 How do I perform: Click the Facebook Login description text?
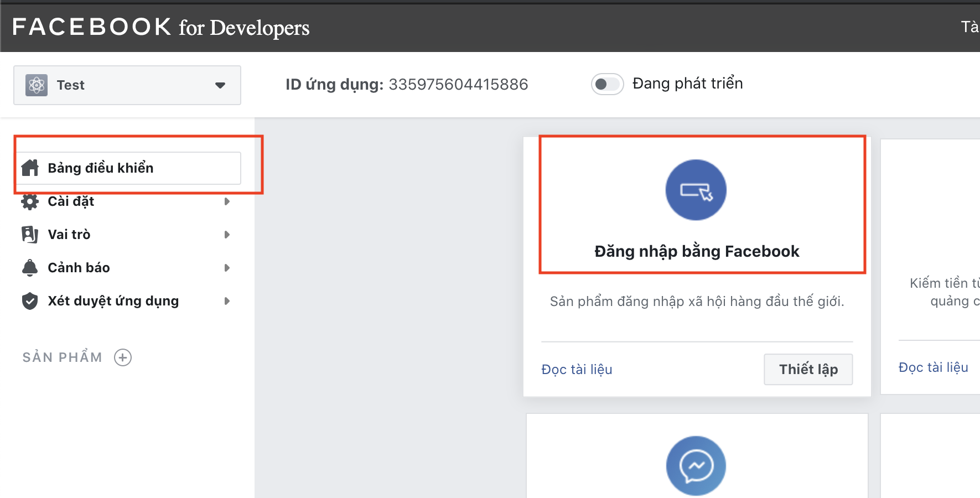pos(697,302)
